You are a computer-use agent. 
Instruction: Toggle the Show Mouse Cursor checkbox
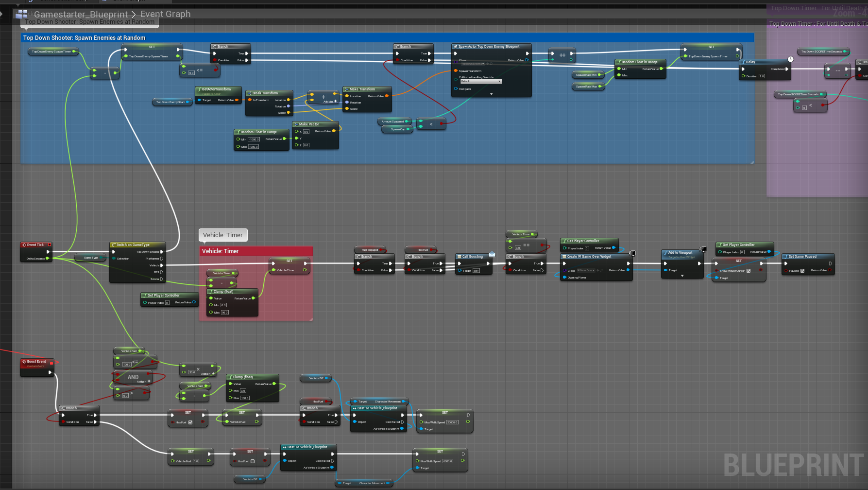749,271
